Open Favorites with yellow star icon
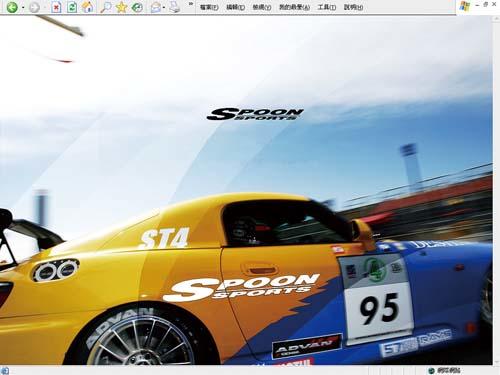The width and height of the screenshot is (500, 375). point(121,7)
